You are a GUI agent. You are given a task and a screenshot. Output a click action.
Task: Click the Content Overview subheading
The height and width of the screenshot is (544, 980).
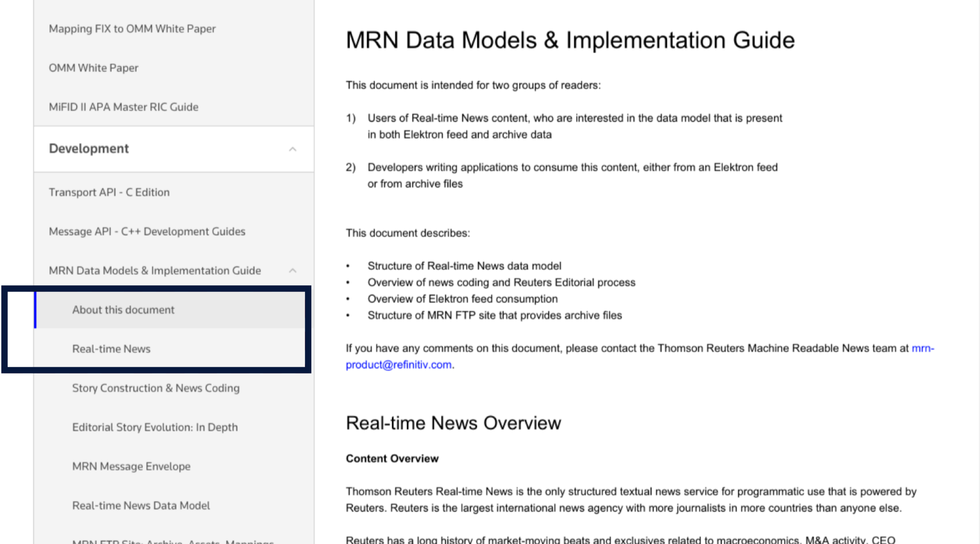click(392, 459)
